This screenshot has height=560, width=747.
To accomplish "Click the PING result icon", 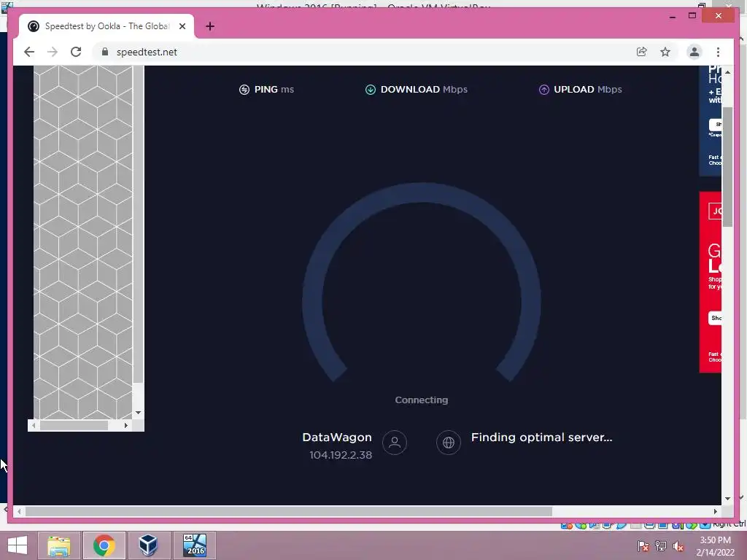I will pos(244,90).
